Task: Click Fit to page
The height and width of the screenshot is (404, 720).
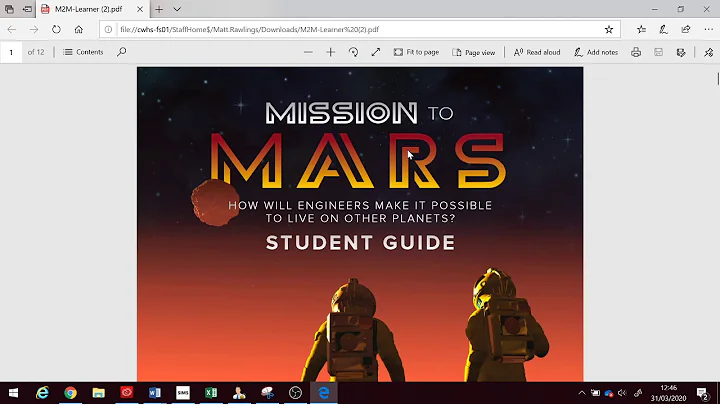Action: pyautogui.click(x=416, y=52)
